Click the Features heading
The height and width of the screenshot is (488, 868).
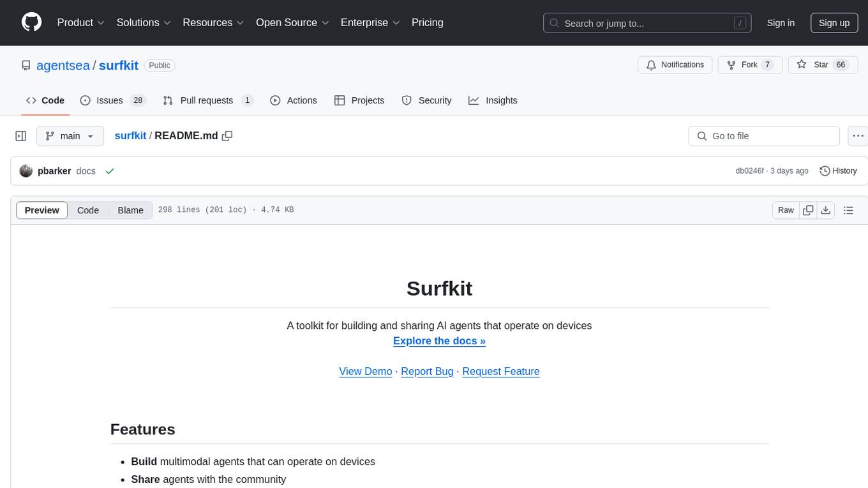[142, 429]
